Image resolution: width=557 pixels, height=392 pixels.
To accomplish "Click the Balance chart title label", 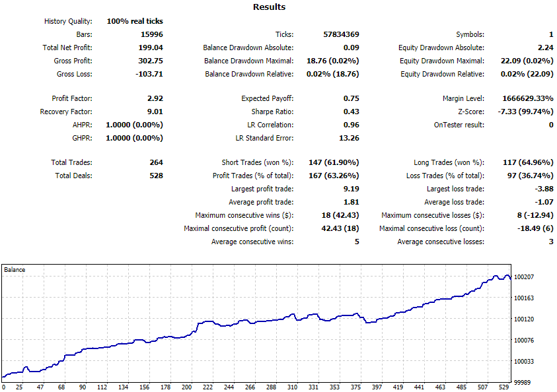I will 15,270.
